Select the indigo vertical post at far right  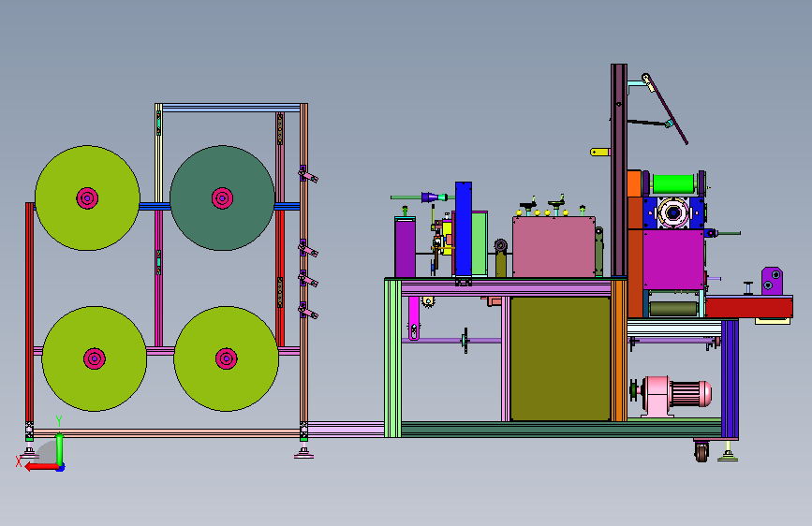coord(731,379)
